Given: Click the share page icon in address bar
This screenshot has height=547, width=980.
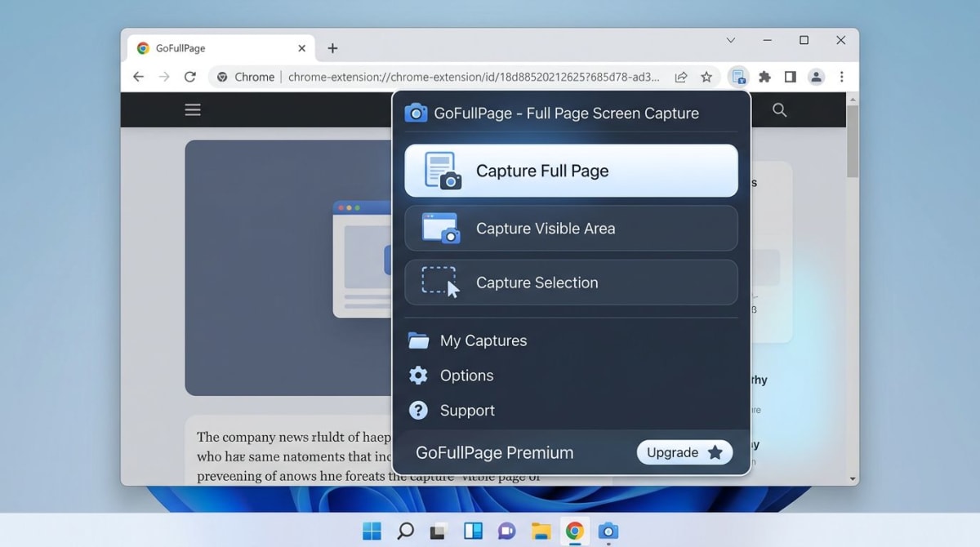Looking at the screenshot, I should pos(680,77).
